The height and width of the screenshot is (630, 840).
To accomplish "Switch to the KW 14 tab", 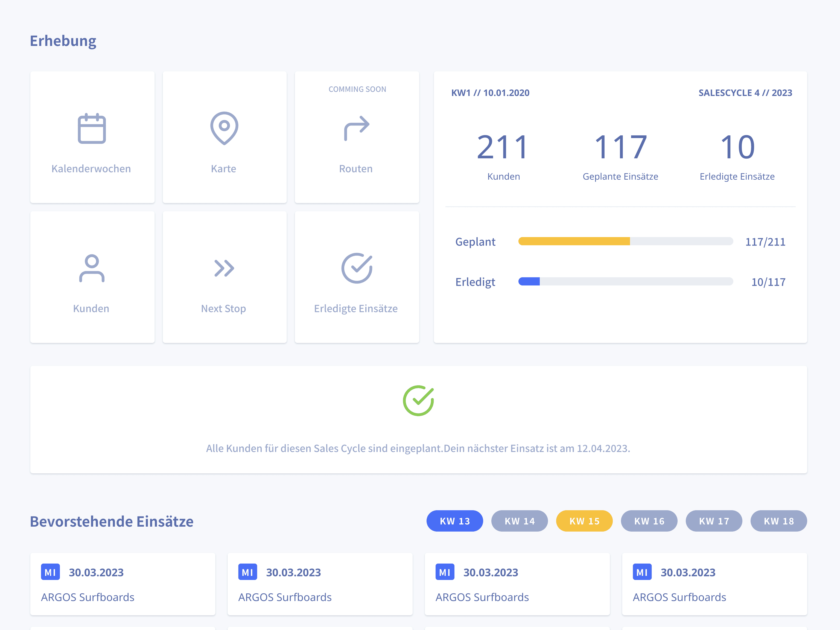I will [x=519, y=521].
